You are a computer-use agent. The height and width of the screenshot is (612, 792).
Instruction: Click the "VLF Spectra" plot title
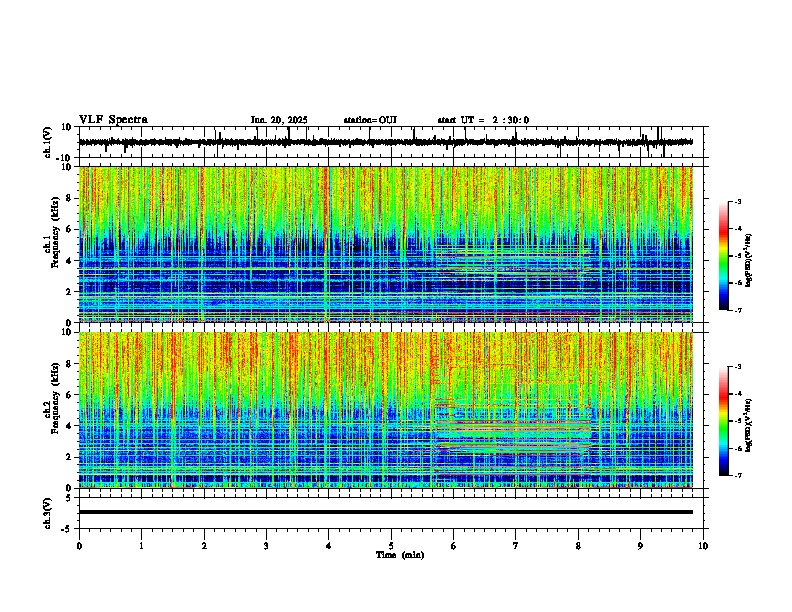[113, 120]
